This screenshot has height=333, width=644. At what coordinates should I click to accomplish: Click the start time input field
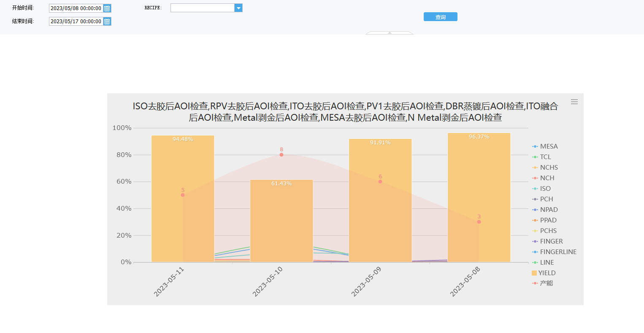click(76, 8)
